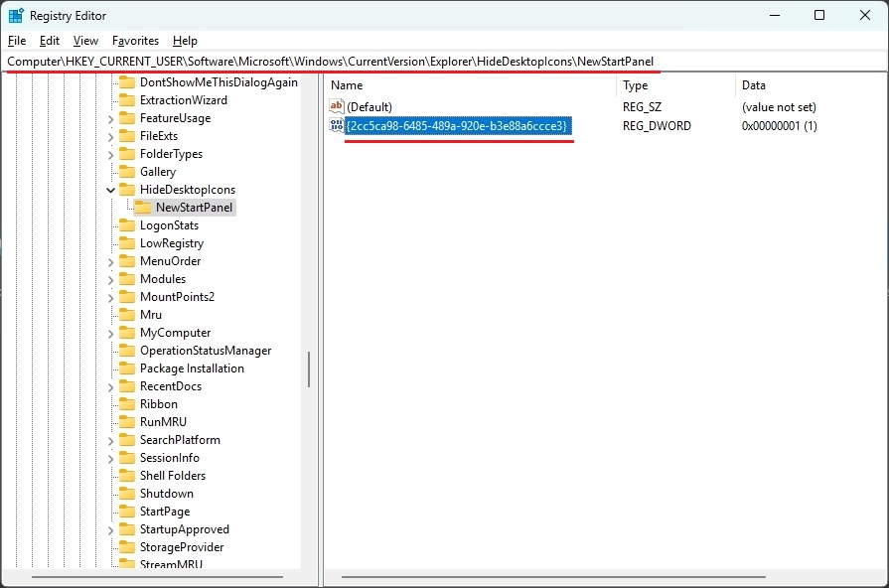This screenshot has height=588, width=889.
Task: Collapse the HideDesktopIcons key
Action: coord(110,190)
